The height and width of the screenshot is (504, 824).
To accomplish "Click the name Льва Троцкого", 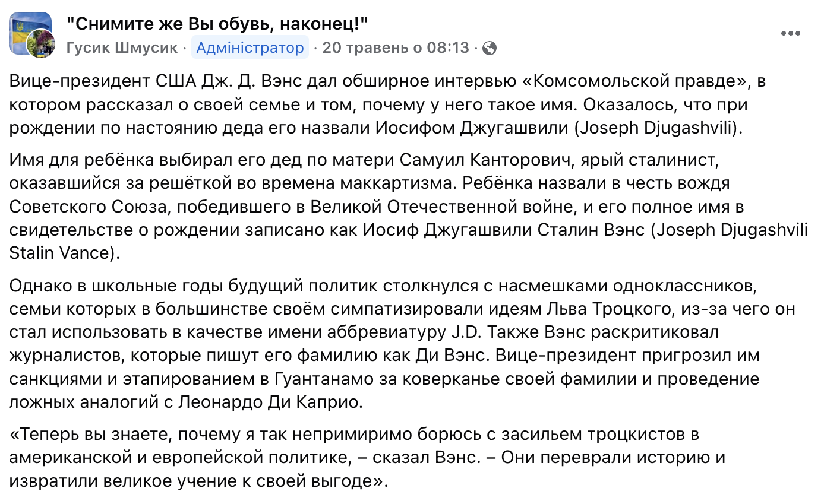I will pos(600,309).
